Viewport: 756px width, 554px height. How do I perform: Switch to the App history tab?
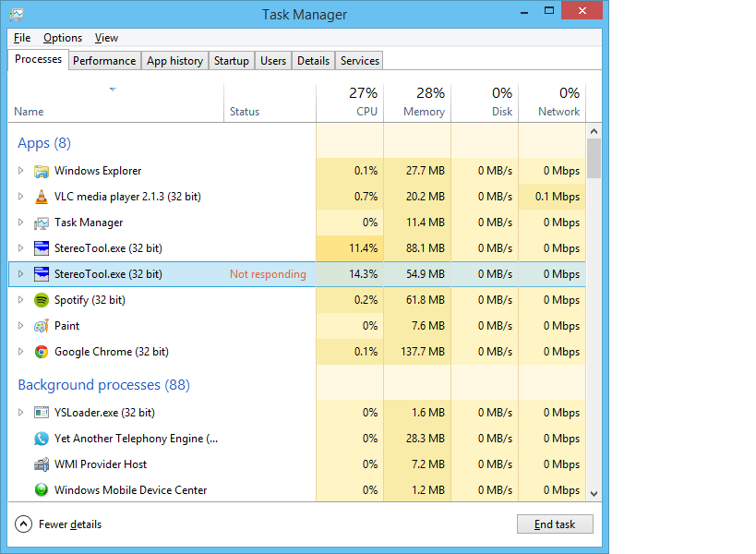[x=174, y=61]
